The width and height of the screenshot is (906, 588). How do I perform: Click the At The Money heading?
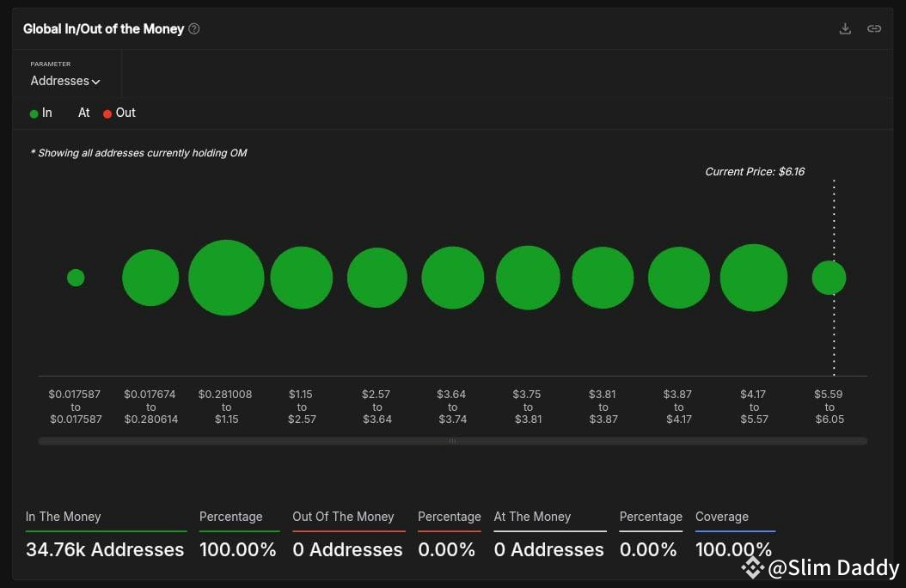click(x=532, y=517)
